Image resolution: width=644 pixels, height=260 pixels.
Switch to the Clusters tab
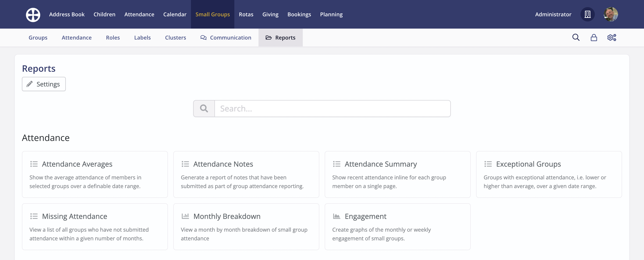(176, 38)
